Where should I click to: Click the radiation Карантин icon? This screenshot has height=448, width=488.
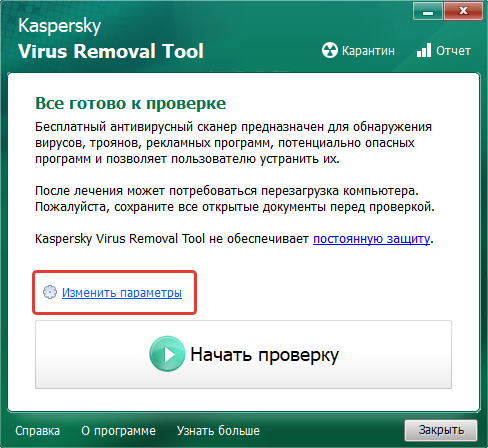pos(330,51)
